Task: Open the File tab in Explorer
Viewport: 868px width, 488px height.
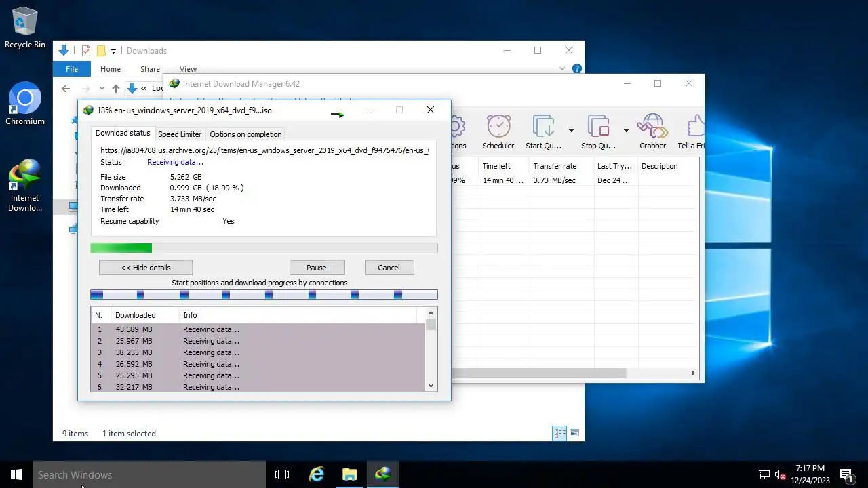Action: coord(72,69)
